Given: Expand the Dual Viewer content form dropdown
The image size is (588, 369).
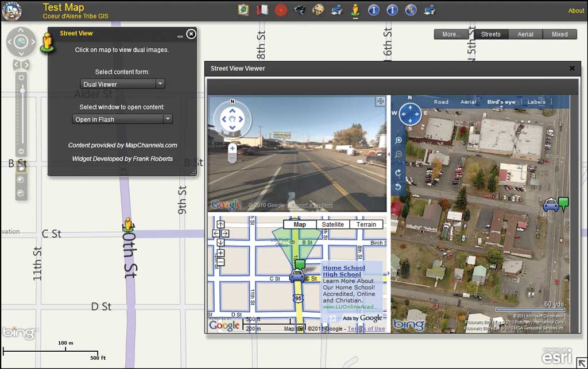Looking at the screenshot, I should [x=160, y=84].
